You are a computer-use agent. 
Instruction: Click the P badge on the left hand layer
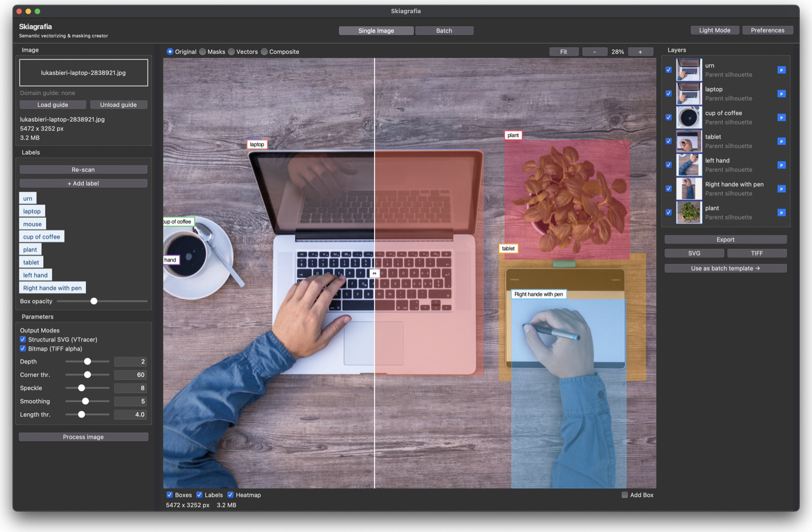781,165
